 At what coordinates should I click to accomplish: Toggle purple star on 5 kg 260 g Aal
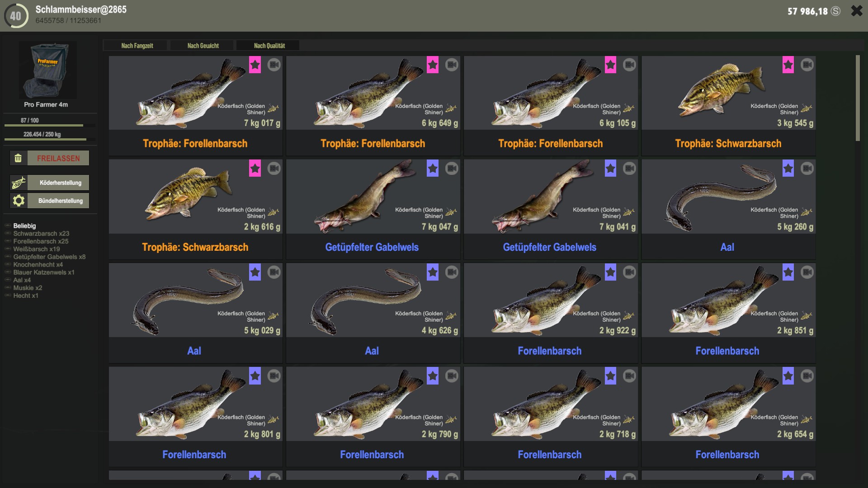[x=788, y=169]
